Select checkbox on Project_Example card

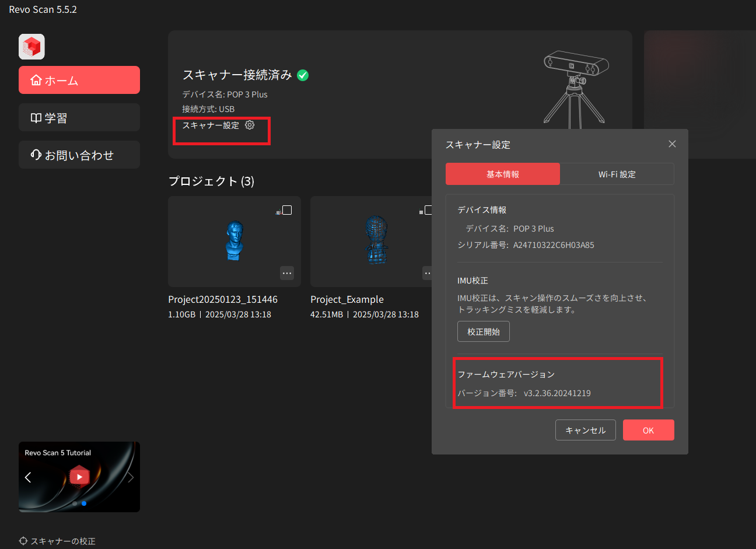(x=428, y=210)
